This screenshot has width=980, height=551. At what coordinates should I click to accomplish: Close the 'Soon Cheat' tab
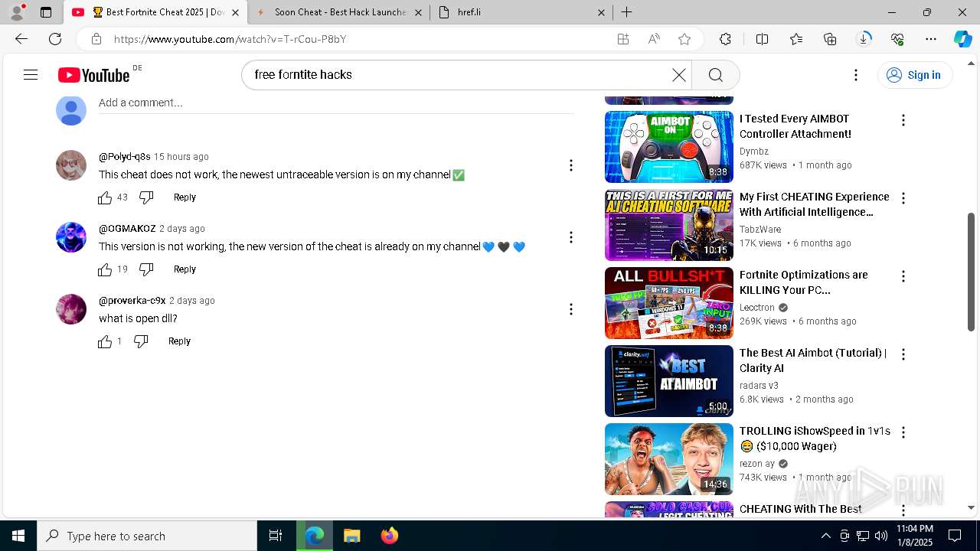click(x=418, y=12)
